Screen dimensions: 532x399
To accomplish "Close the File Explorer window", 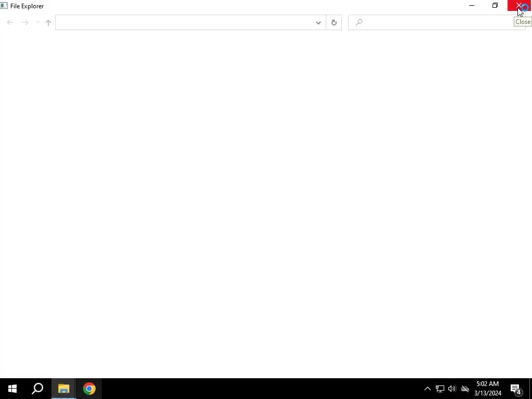I will [519, 5].
